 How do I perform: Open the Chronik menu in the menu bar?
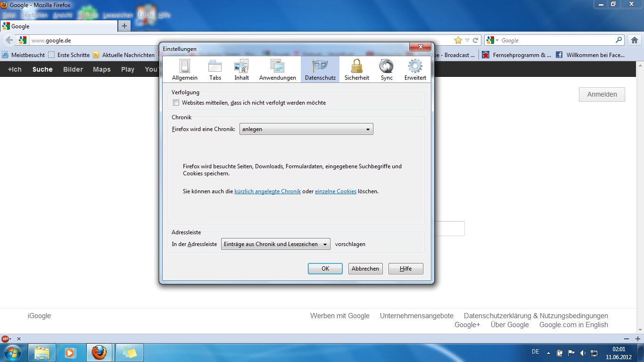88,15
